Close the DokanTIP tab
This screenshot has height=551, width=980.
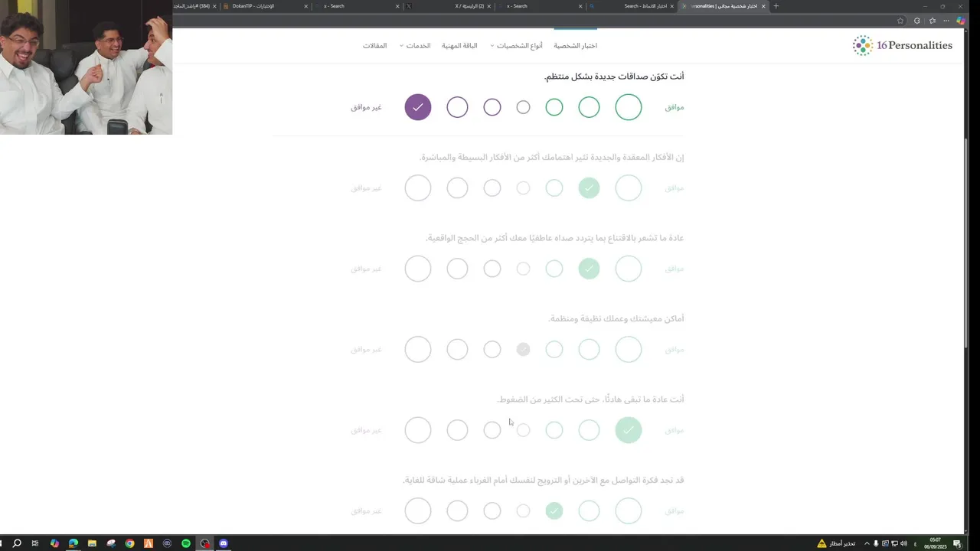306,6
